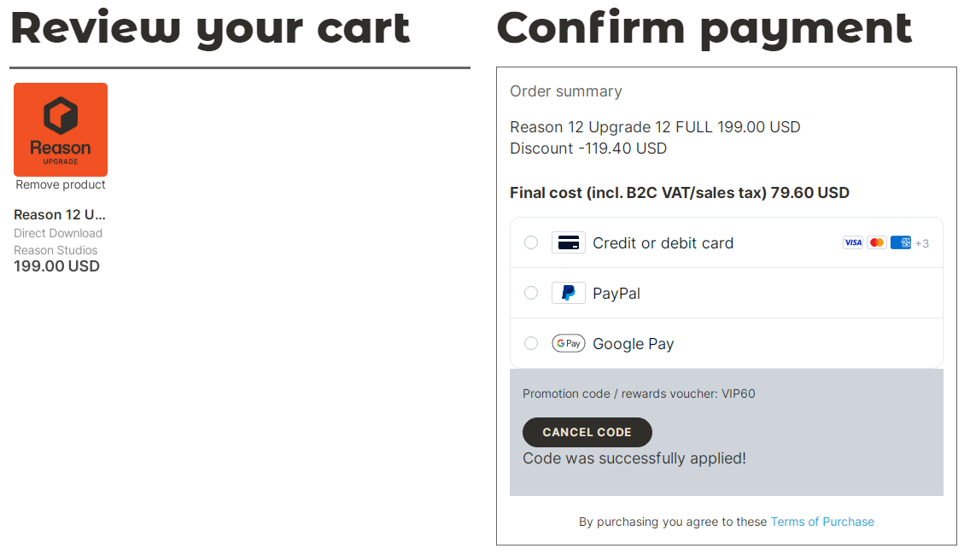Click the Google Pay logo icon

pyautogui.click(x=568, y=343)
